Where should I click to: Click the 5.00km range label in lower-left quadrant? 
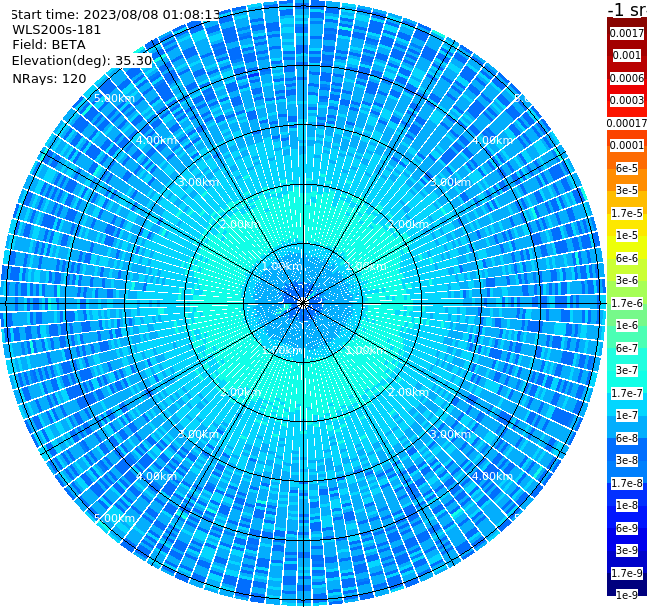[114, 518]
